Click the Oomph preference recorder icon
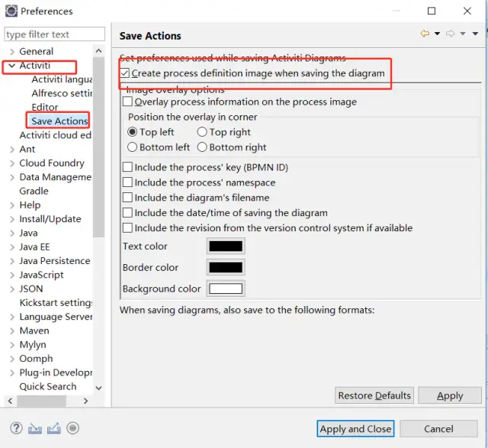Viewport: 488px width, 448px height. pyautogui.click(x=73, y=428)
